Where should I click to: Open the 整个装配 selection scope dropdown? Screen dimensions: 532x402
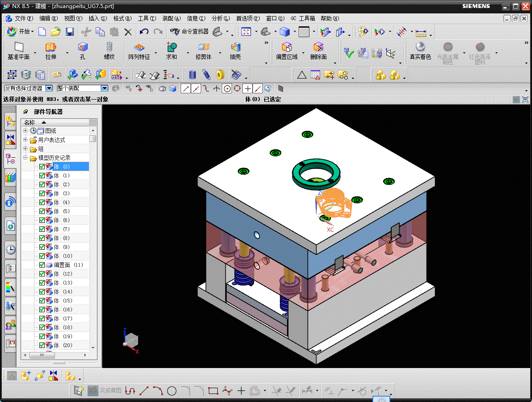104,88
